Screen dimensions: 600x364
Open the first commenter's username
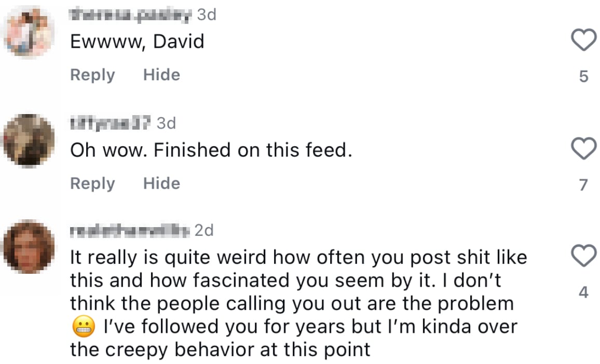(x=130, y=14)
